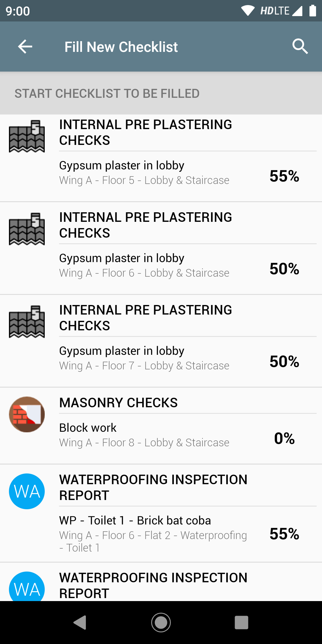Tap the WA icon for Toilet 1 waterproofing
322x644 pixels.
tap(27, 491)
